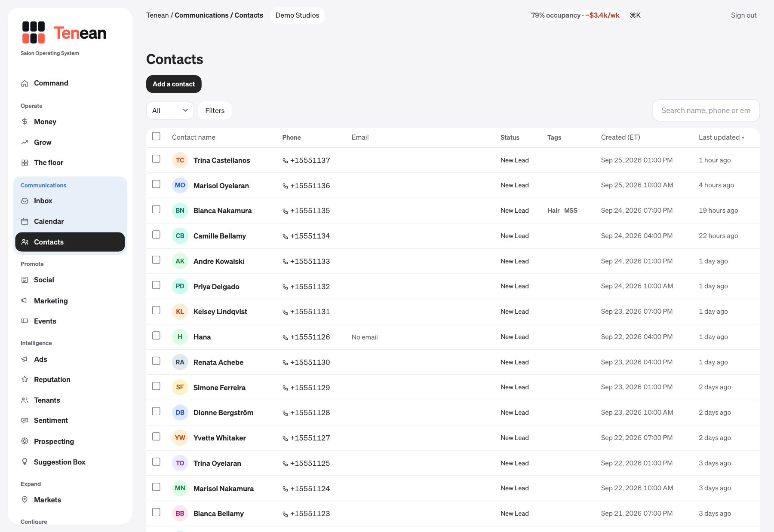Viewport: 774px width, 532px height.
Task: Open the ⌘K command palette shortcut
Action: coord(635,15)
